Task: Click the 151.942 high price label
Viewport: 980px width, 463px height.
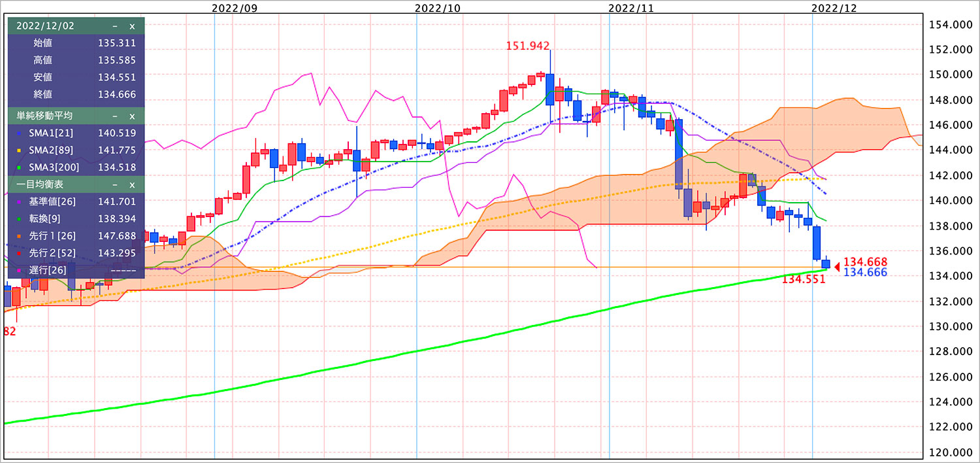Action: pos(529,46)
